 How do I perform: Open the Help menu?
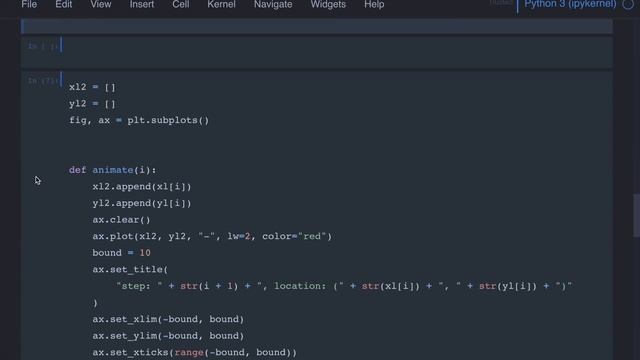(374, 4)
